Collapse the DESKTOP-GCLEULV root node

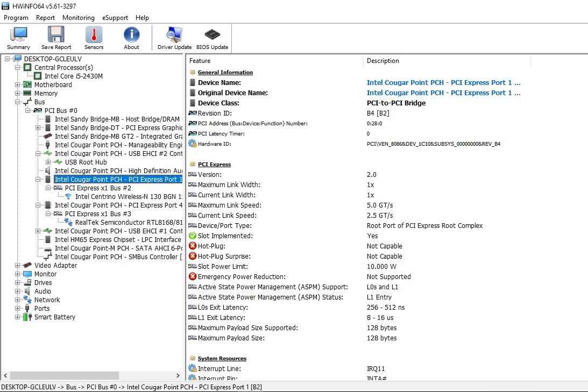click(x=7, y=59)
